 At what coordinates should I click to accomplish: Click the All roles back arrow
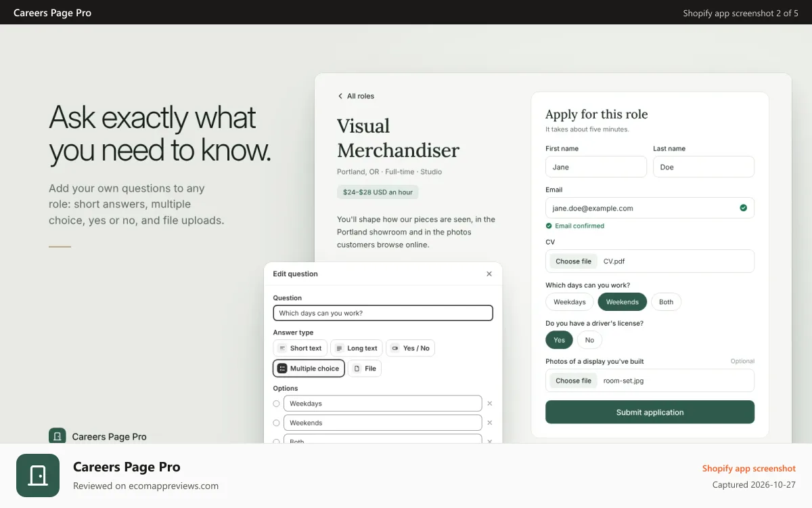tap(340, 96)
